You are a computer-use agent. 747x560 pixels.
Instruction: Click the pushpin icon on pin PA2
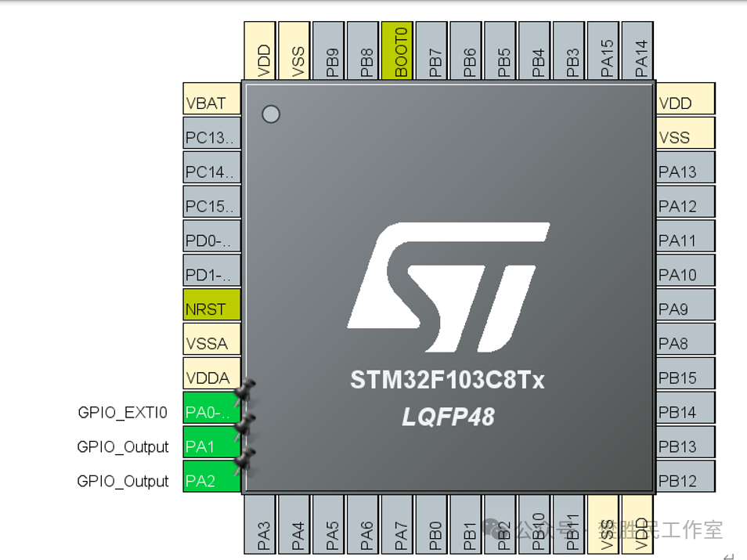(x=245, y=461)
